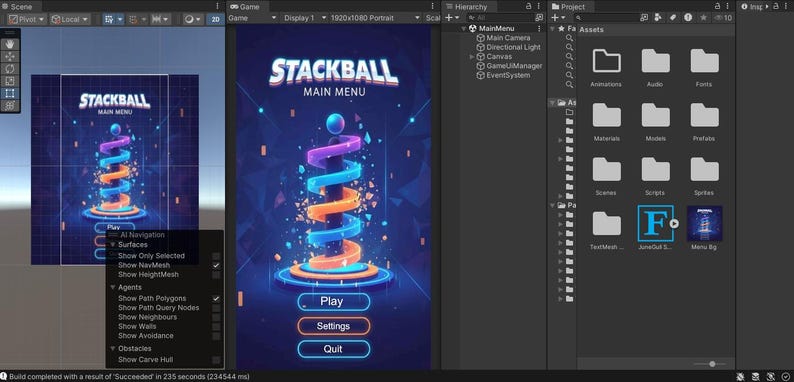Open the Project create plus button
Image resolution: width=794 pixels, height=382 pixels.
coord(558,18)
